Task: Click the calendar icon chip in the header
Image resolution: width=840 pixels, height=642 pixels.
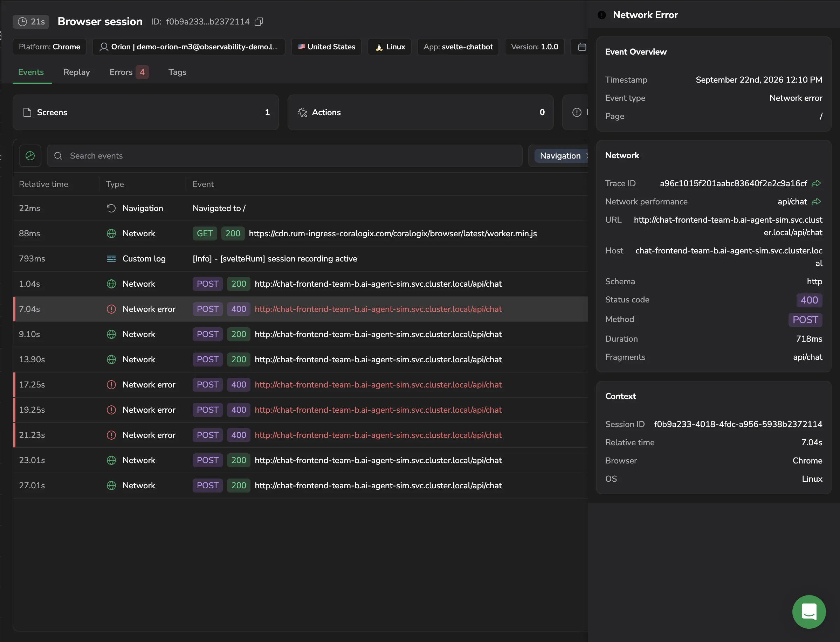Action: click(582, 47)
